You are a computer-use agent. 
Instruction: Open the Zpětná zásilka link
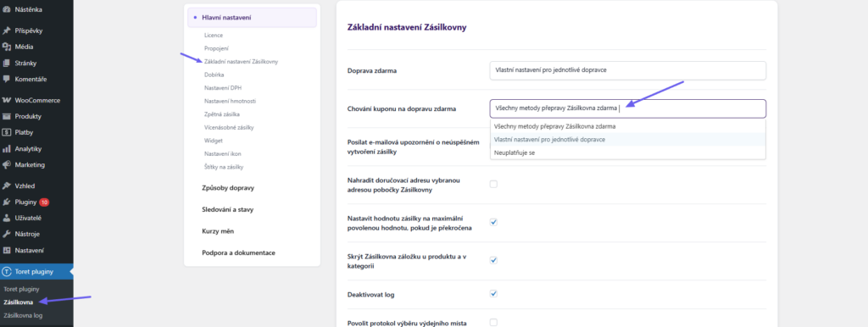point(221,114)
